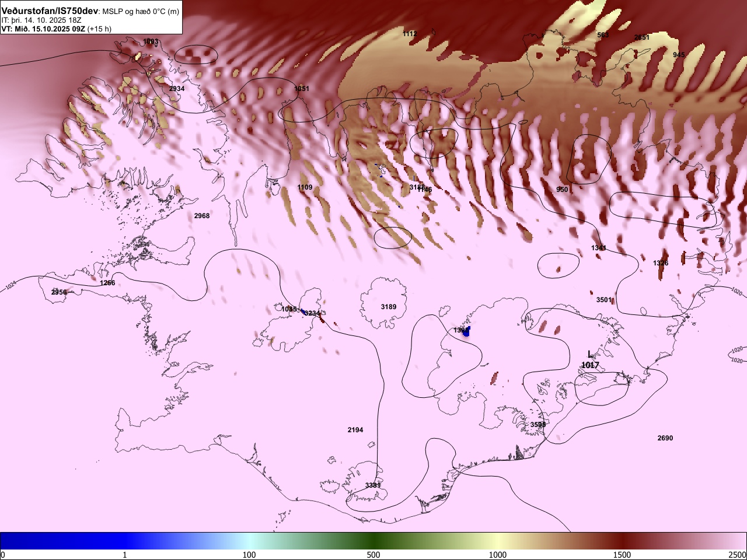Click the color scale label 2500
This screenshot has width=747, height=560.
(738, 554)
